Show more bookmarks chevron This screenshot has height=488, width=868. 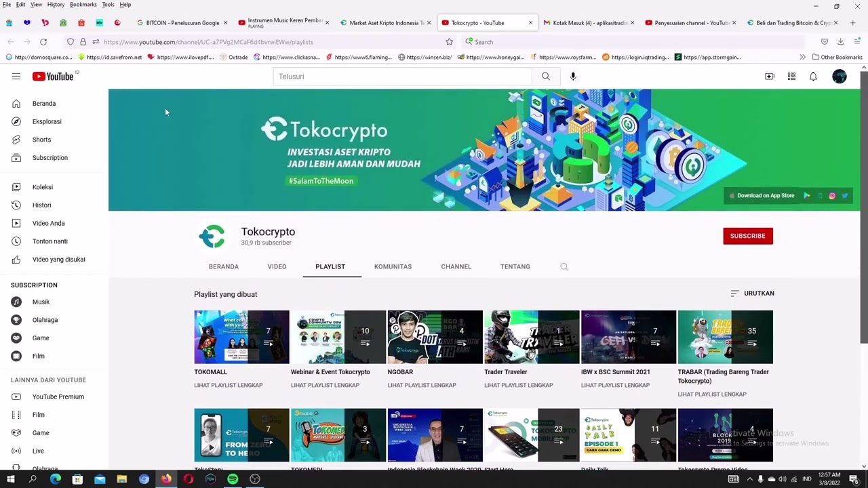pos(802,58)
